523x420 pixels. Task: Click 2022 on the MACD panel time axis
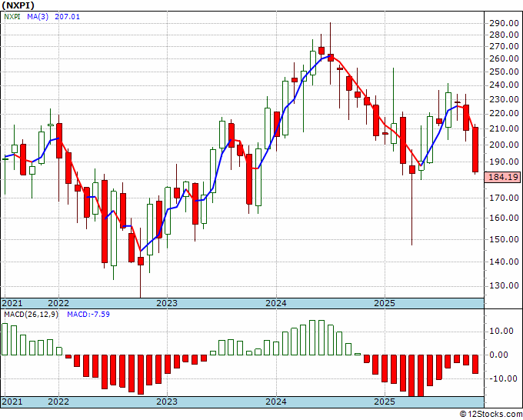(x=58, y=402)
